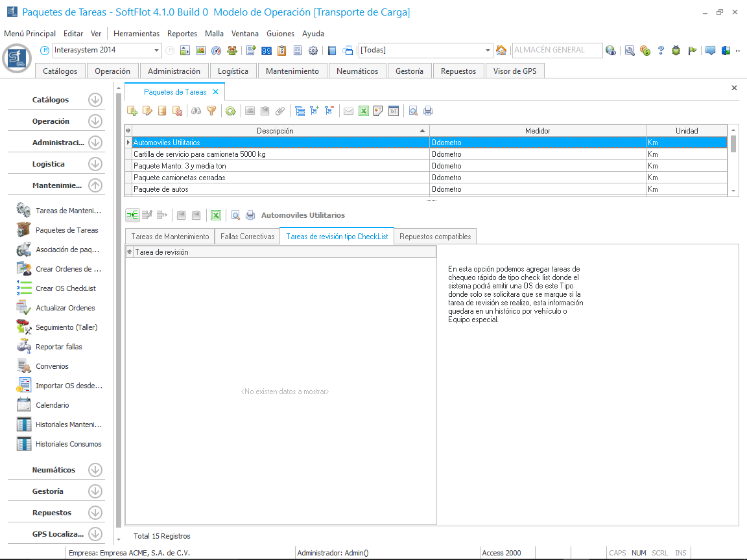This screenshot has width=747, height=560.
Task: Close the Paquetes de Tareas tab
Action: (216, 92)
